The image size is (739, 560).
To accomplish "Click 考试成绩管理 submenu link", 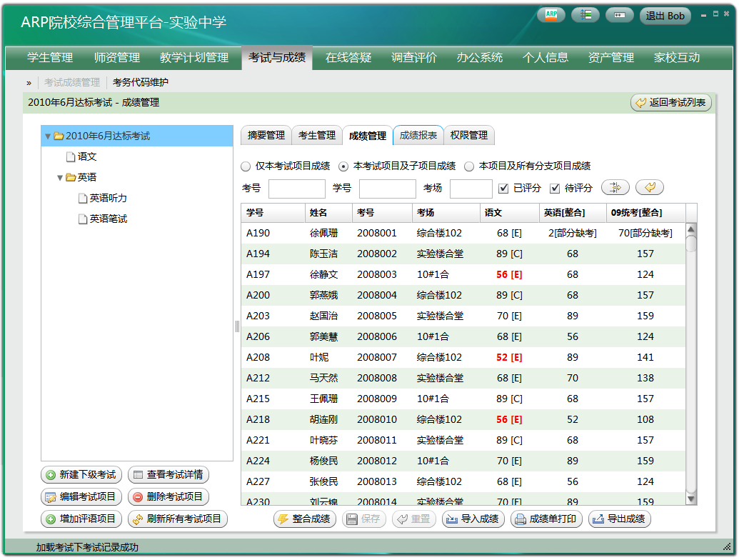I will click(x=72, y=82).
